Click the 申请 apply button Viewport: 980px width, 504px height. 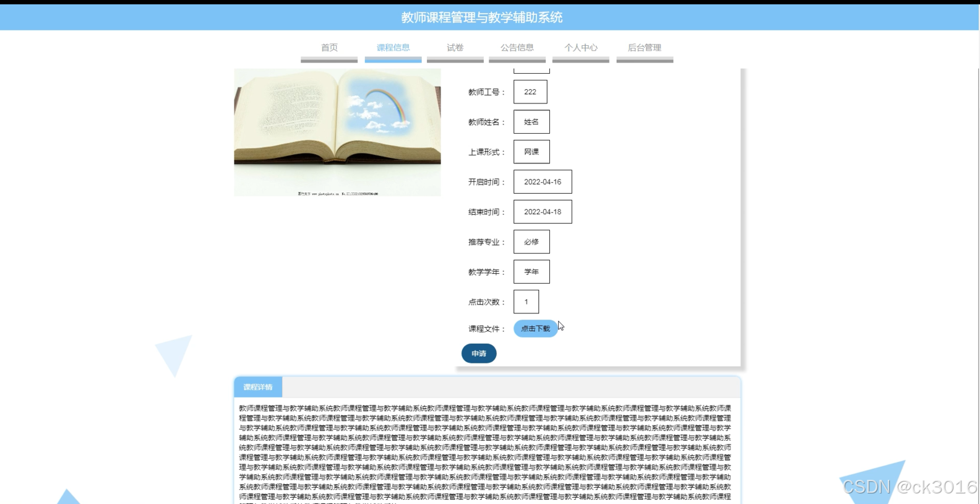tap(479, 354)
